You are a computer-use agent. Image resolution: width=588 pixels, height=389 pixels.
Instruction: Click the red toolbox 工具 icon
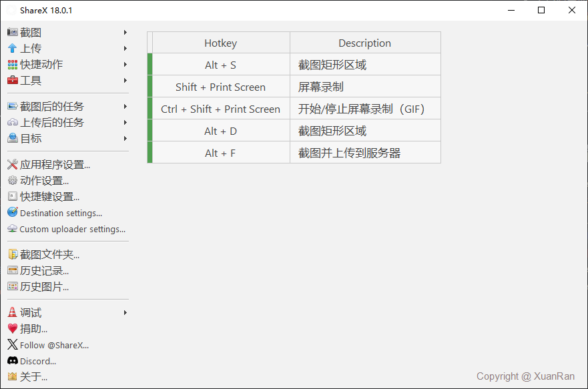tap(12, 81)
